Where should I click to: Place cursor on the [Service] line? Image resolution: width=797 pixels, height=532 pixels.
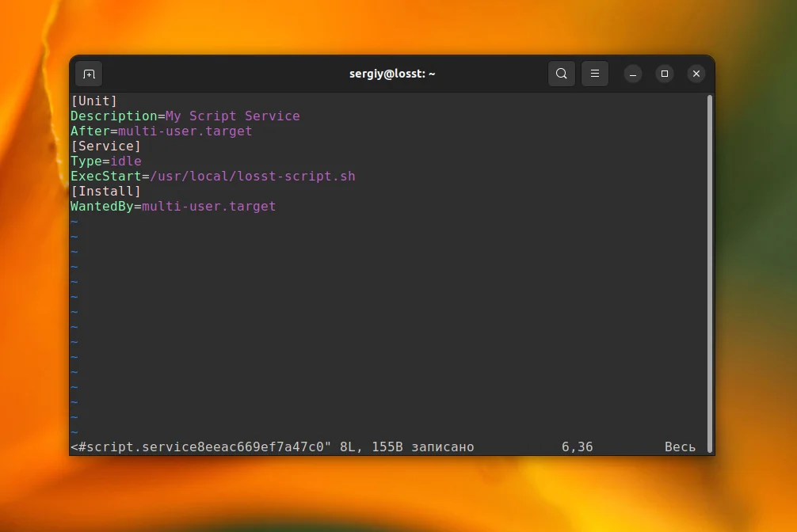click(x=105, y=146)
